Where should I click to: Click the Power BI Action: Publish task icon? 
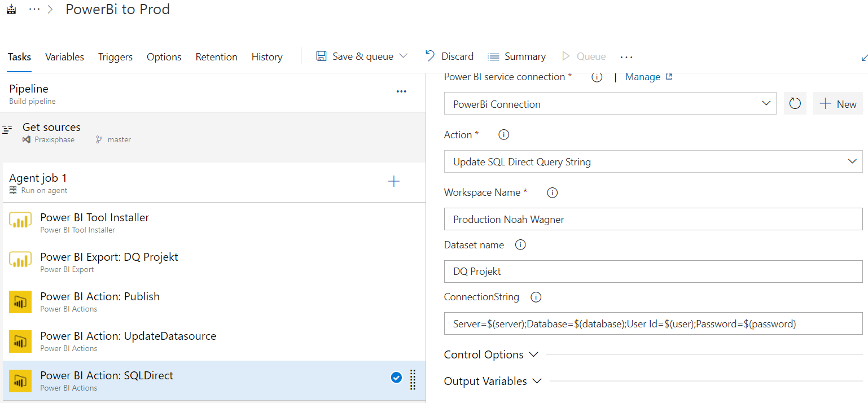[x=20, y=301]
